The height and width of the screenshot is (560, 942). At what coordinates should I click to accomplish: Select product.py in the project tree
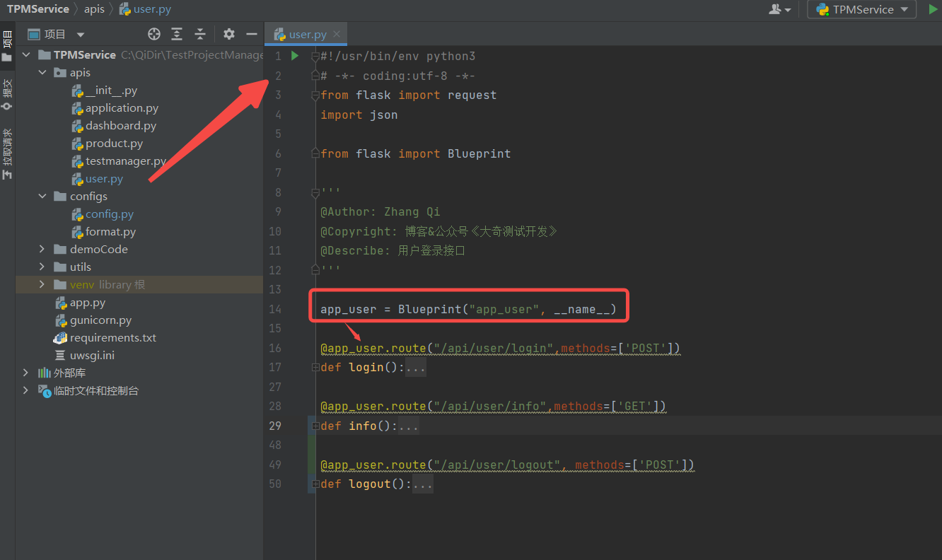pos(114,143)
